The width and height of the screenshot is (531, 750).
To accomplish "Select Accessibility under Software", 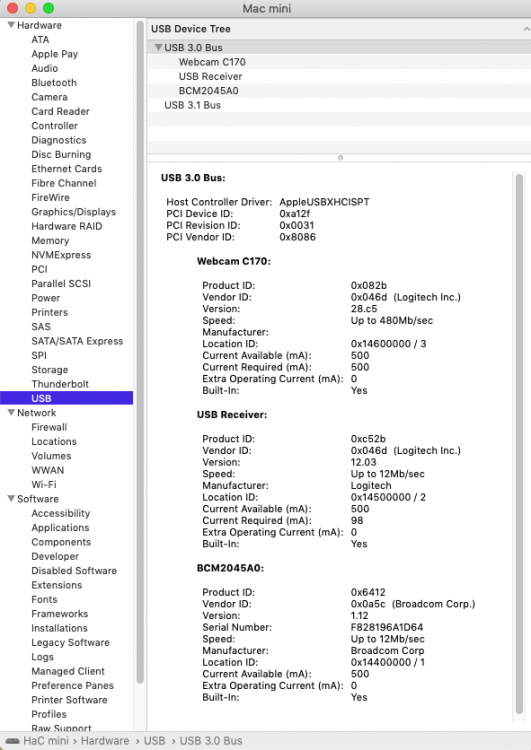I will [61, 513].
